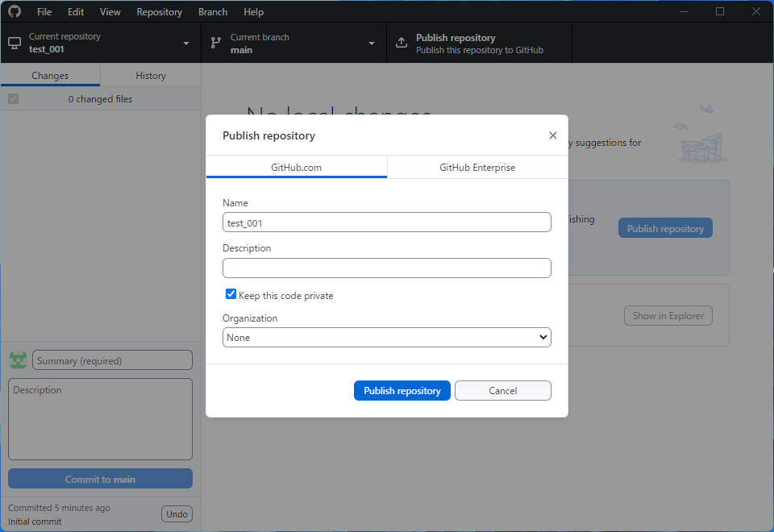Open the Branch menu
This screenshot has height=532, width=774.
(212, 11)
